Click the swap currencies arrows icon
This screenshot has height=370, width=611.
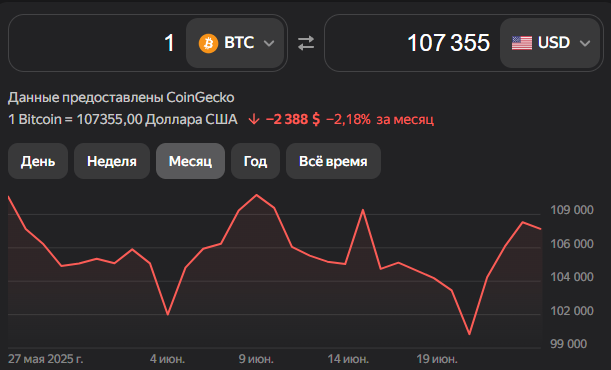(x=306, y=43)
